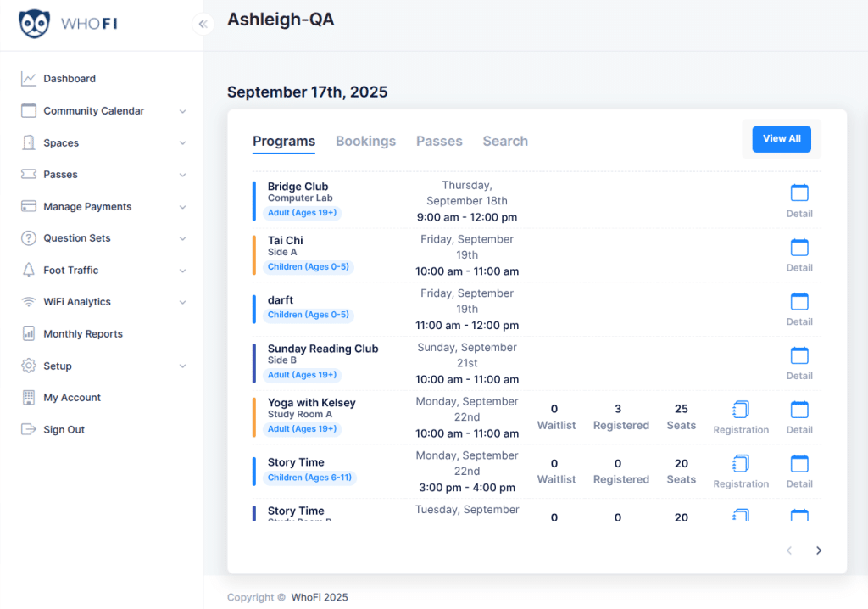Expand the Manage Payments chevron
The image size is (868, 609).
point(182,207)
